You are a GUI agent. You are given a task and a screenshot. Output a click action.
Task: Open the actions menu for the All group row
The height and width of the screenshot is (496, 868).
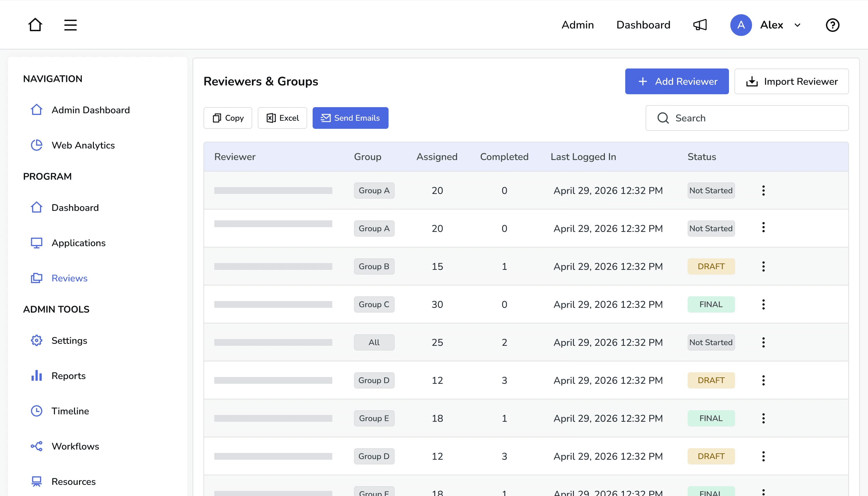(x=764, y=342)
